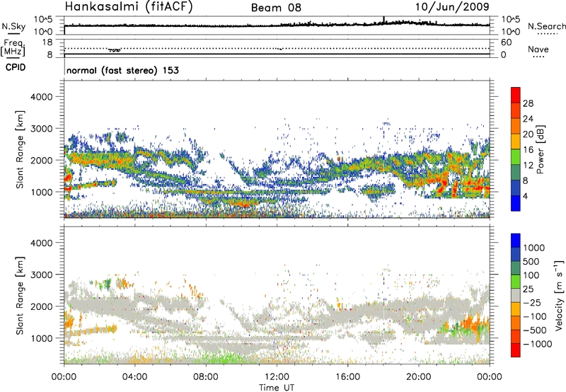Viewport: 566px width, 392px height.
Task: Pick the red top segment of Power color bar
Action: point(516,95)
